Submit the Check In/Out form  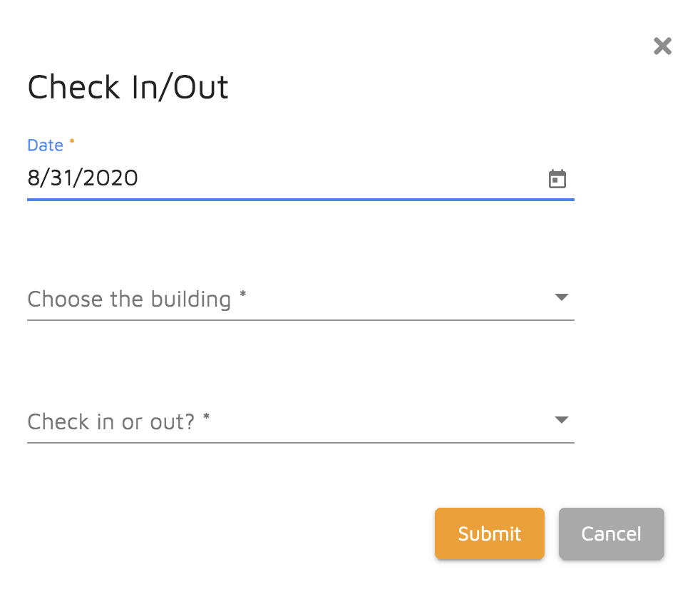click(x=489, y=533)
